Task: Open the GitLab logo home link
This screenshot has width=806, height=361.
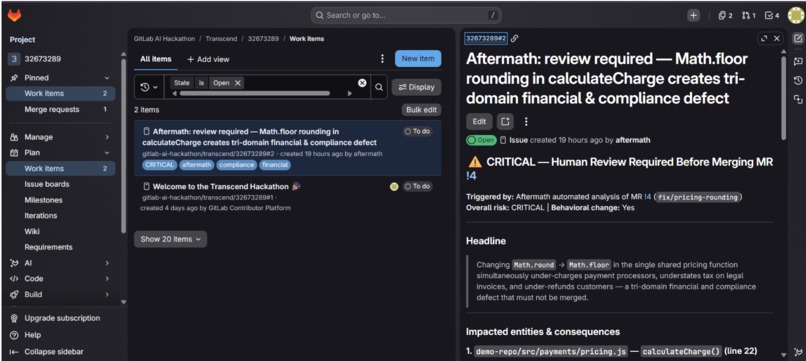Action: pyautogui.click(x=14, y=16)
